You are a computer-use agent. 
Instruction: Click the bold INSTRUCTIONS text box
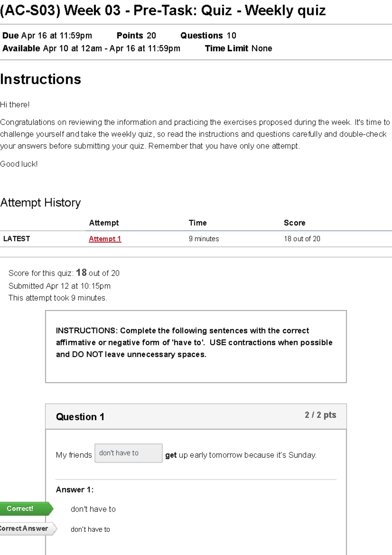pyautogui.click(x=194, y=343)
